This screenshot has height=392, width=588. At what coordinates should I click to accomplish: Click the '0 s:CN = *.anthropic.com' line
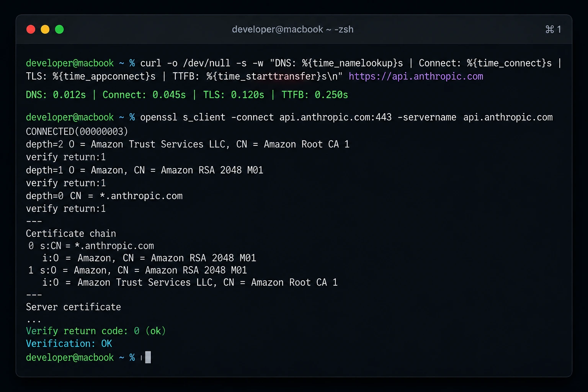pos(91,246)
